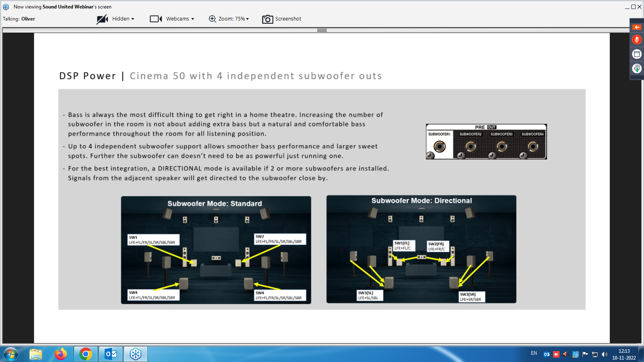The height and width of the screenshot is (362, 644).
Task: Click the Show Desktop strip
Action: tap(641, 354)
